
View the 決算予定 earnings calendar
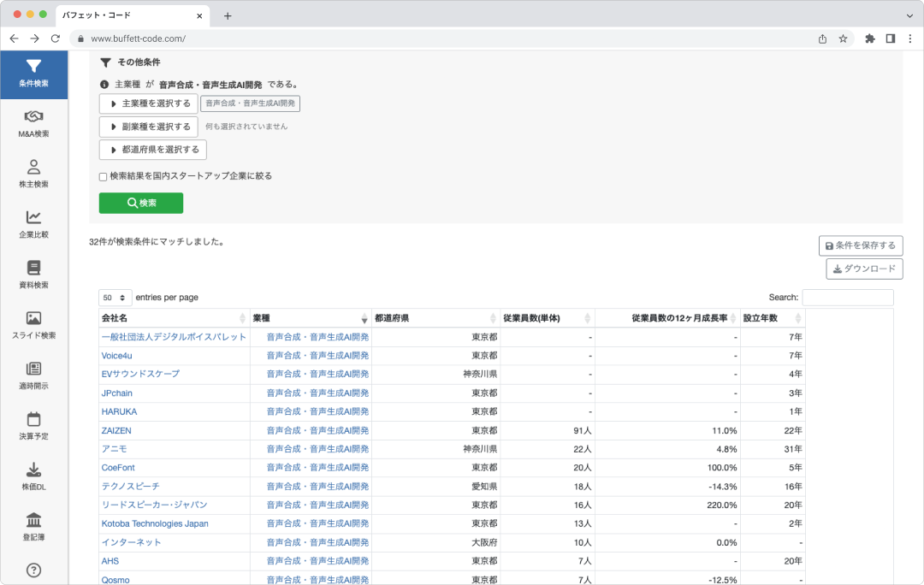tap(33, 423)
